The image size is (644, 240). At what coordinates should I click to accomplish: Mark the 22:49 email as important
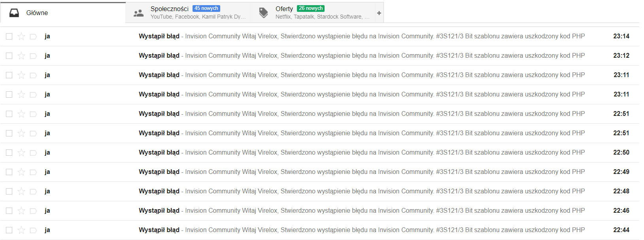click(x=33, y=172)
